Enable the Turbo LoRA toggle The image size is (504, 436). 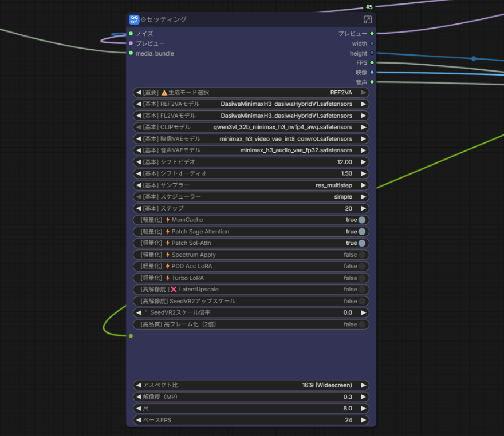(361, 278)
